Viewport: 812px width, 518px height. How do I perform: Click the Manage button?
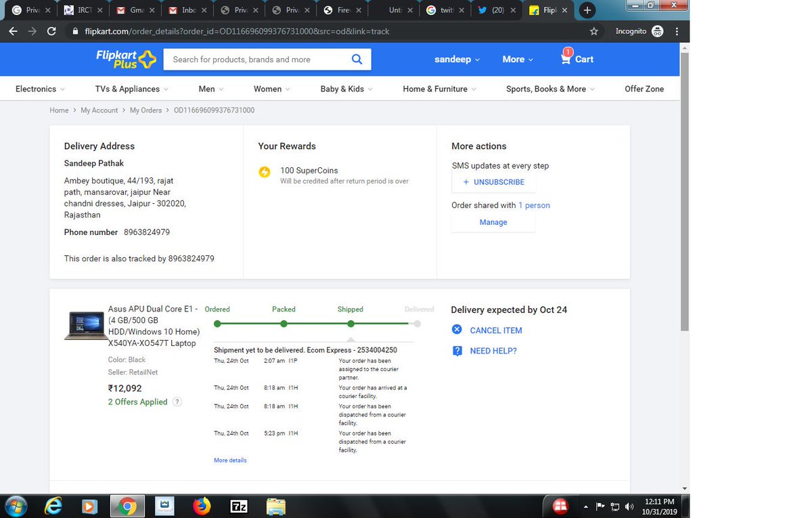493,222
